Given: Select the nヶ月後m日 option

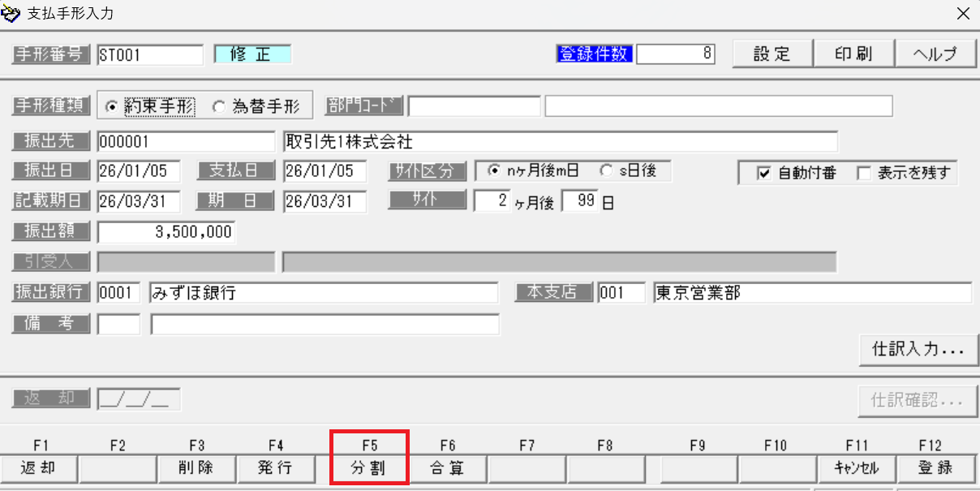Looking at the screenshot, I should [496, 170].
